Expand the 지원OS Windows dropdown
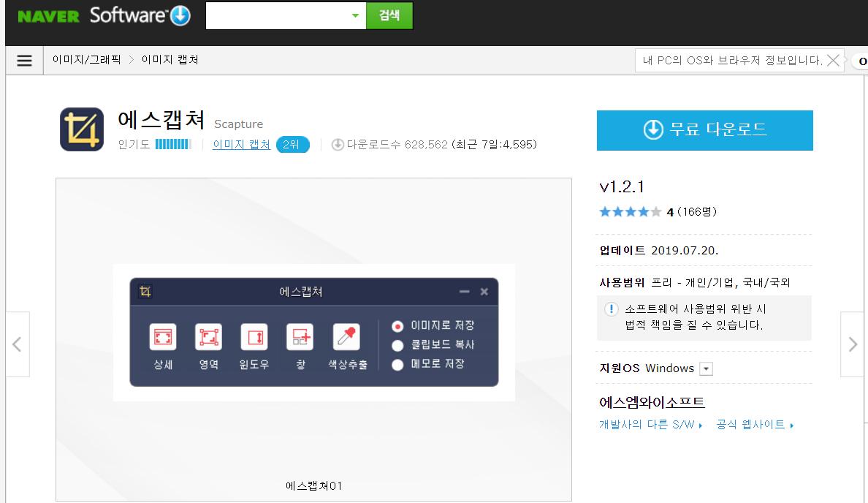Screen dimensions: 868x503 coord(707,369)
